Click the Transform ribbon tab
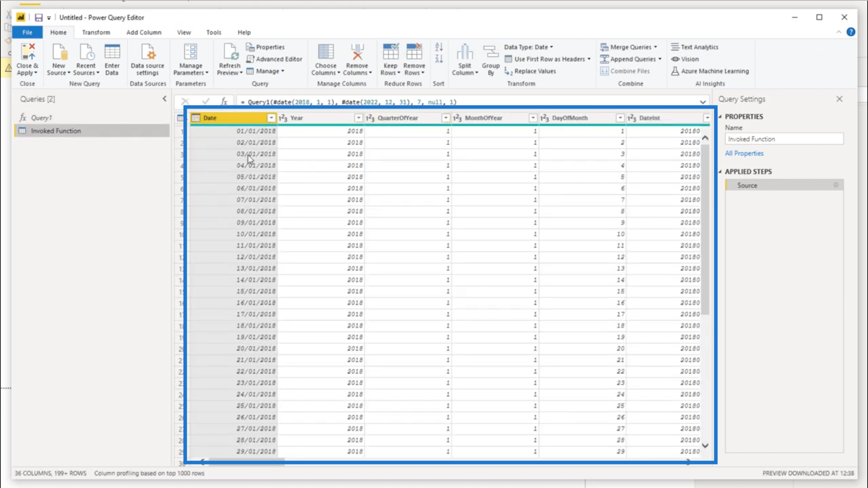Viewport: 868px width, 488px height. click(96, 32)
